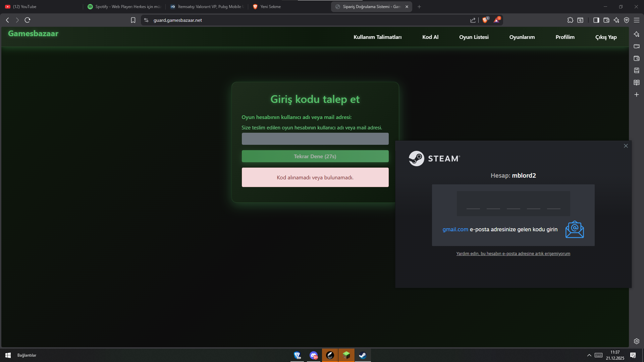Go to the Kod Al page
The height and width of the screenshot is (362, 644).
(x=430, y=37)
